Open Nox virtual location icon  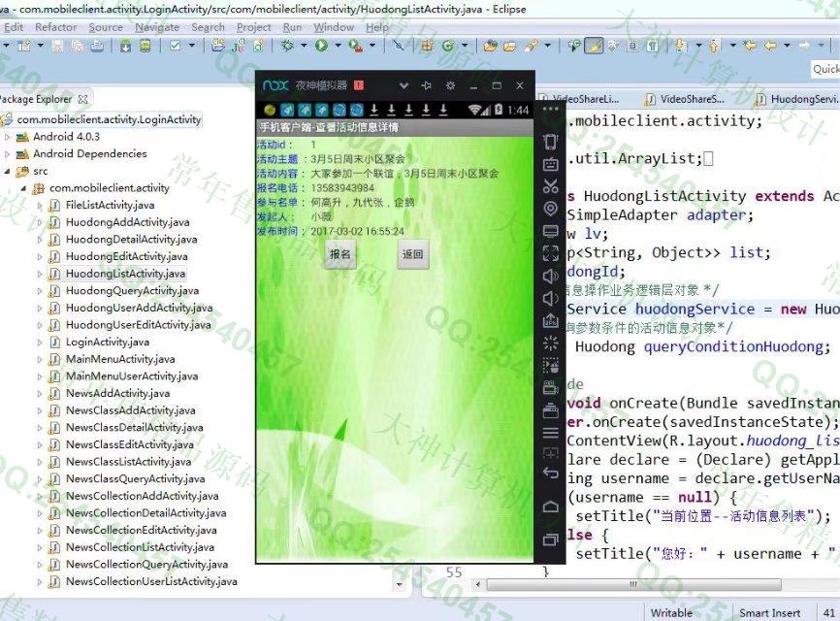click(551, 209)
